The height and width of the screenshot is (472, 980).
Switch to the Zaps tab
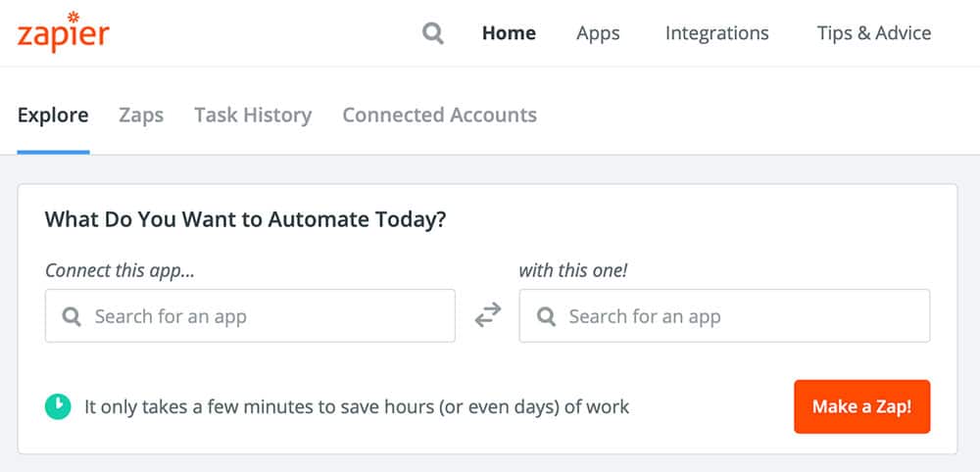(141, 116)
